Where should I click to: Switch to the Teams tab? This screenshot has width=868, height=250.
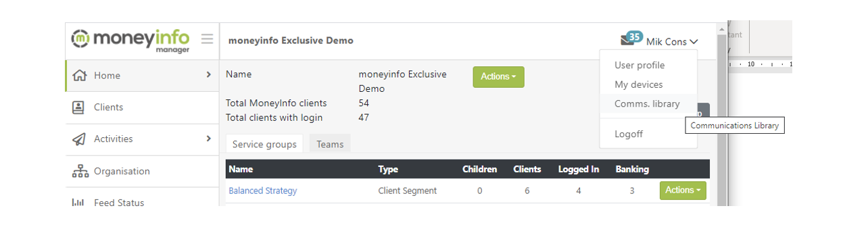pyautogui.click(x=330, y=144)
